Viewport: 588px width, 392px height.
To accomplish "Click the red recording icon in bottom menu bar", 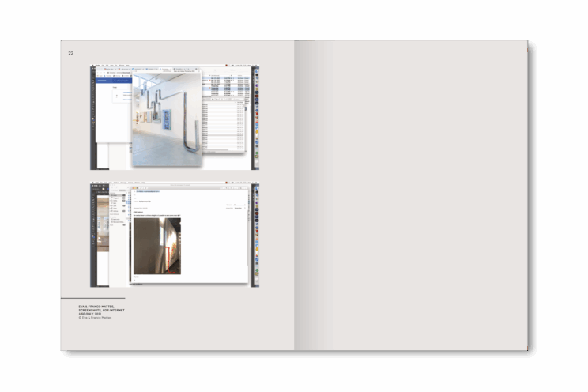I will coord(226,183).
